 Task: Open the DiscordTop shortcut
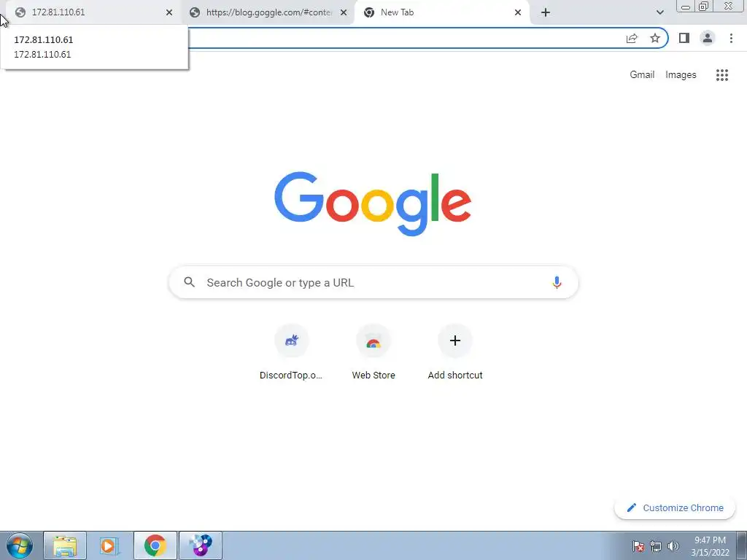point(291,352)
